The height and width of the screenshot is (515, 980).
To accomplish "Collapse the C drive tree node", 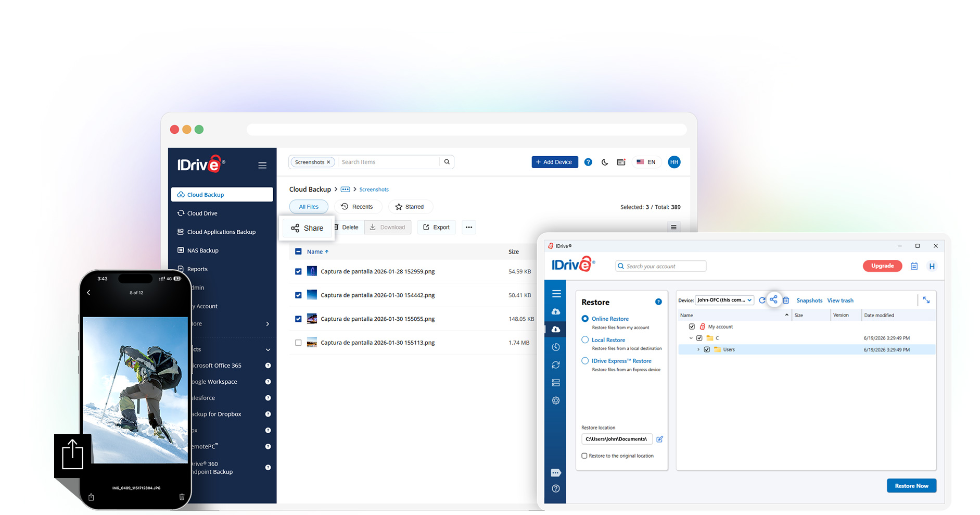I will pos(691,338).
